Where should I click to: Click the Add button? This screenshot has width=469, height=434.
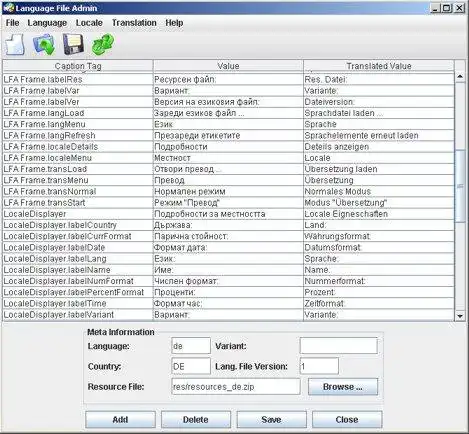120,419
